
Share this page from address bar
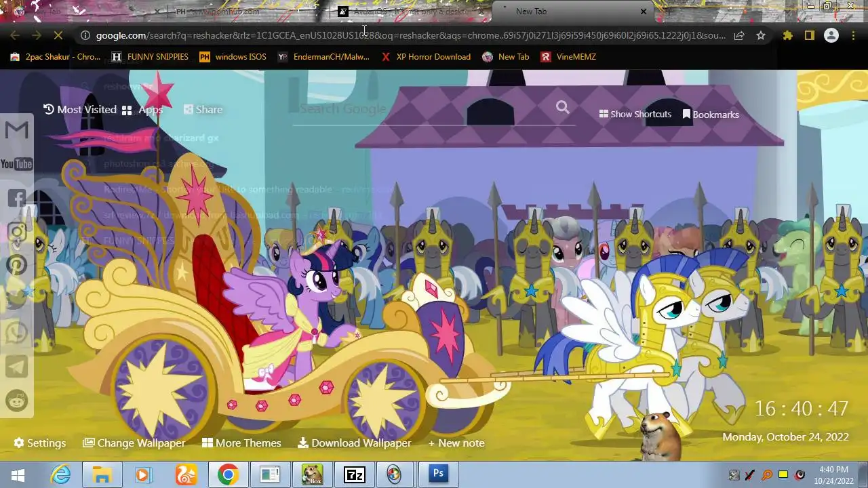(x=739, y=35)
